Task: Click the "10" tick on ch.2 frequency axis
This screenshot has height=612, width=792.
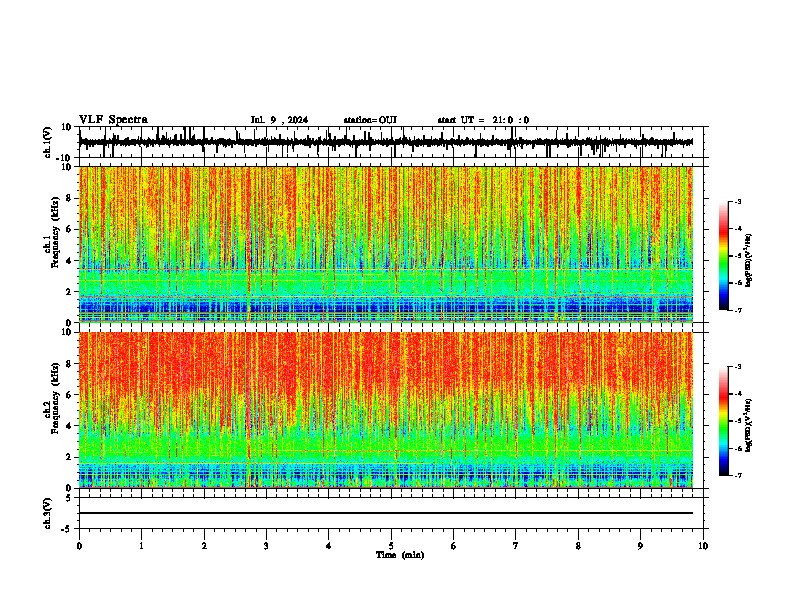Action: pyautogui.click(x=67, y=332)
